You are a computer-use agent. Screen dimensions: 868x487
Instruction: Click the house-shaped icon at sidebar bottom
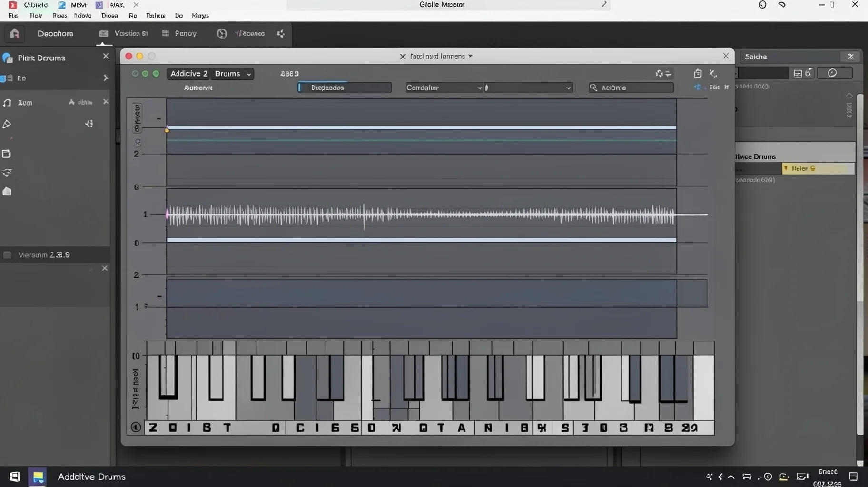(7, 191)
